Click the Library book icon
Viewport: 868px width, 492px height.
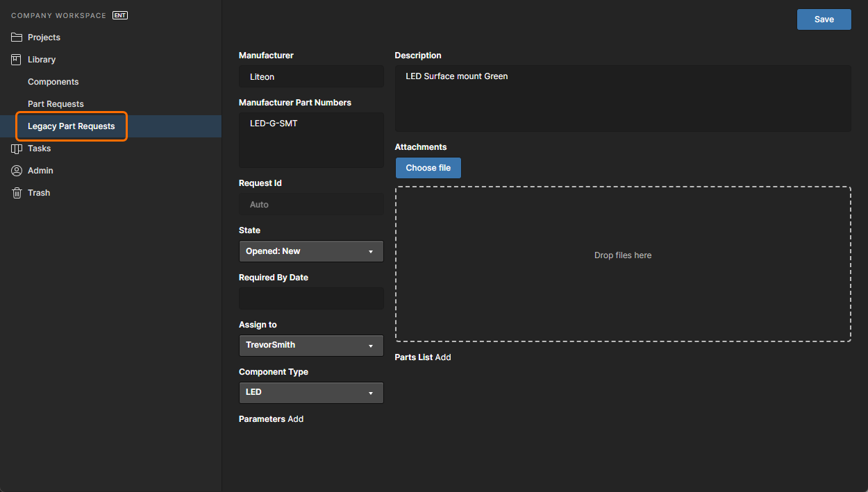(x=17, y=60)
